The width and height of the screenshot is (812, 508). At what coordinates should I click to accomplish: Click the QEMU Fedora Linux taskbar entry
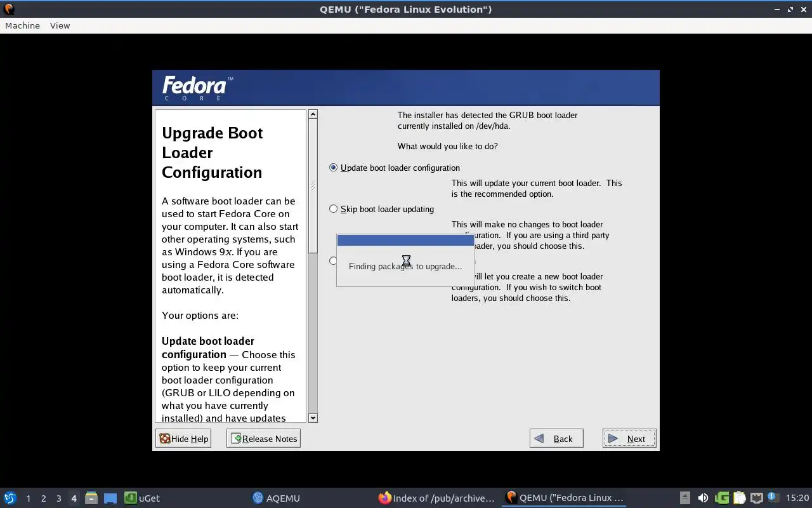[564, 498]
